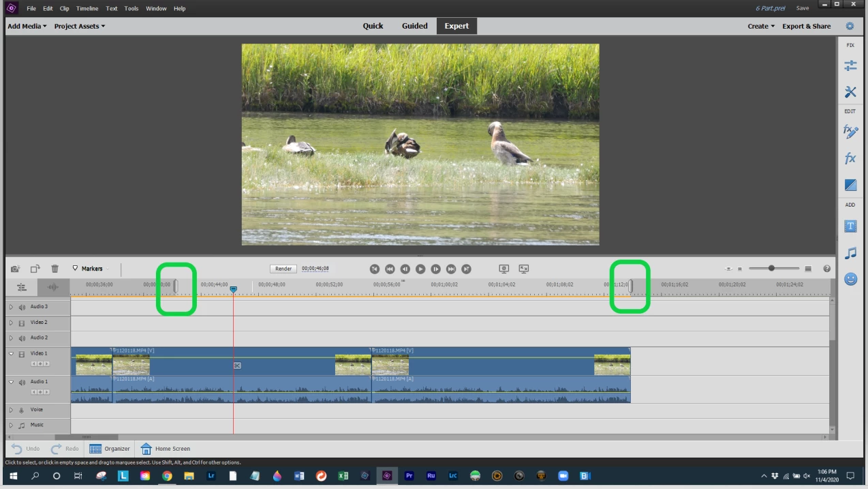Open Chrome from the taskbar

tap(167, 476)
